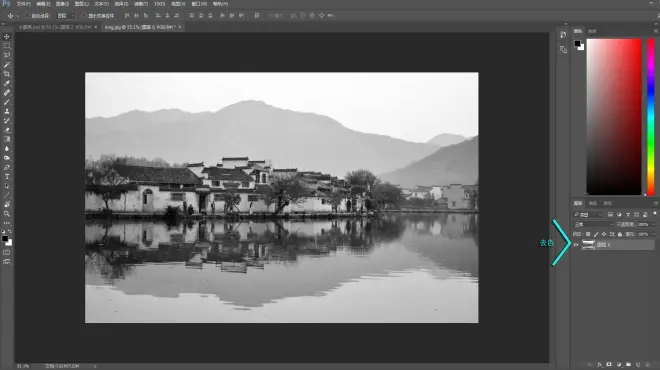
Task: Hide layer 0 with eye icon
Action: pos(576,245)
